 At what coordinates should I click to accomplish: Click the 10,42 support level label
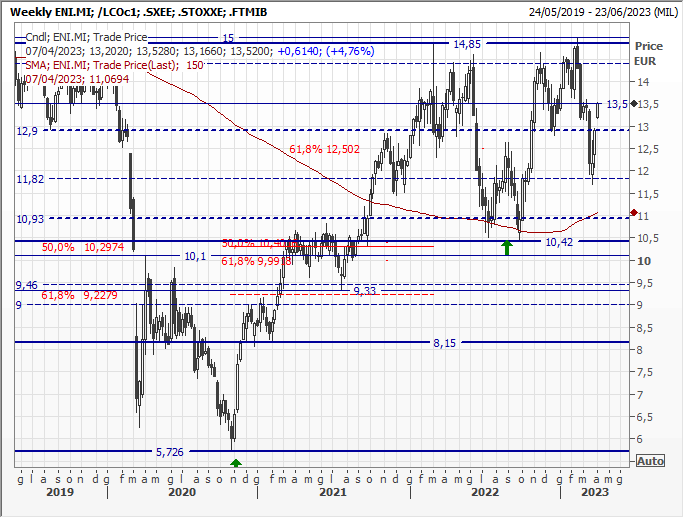[560, 242]
